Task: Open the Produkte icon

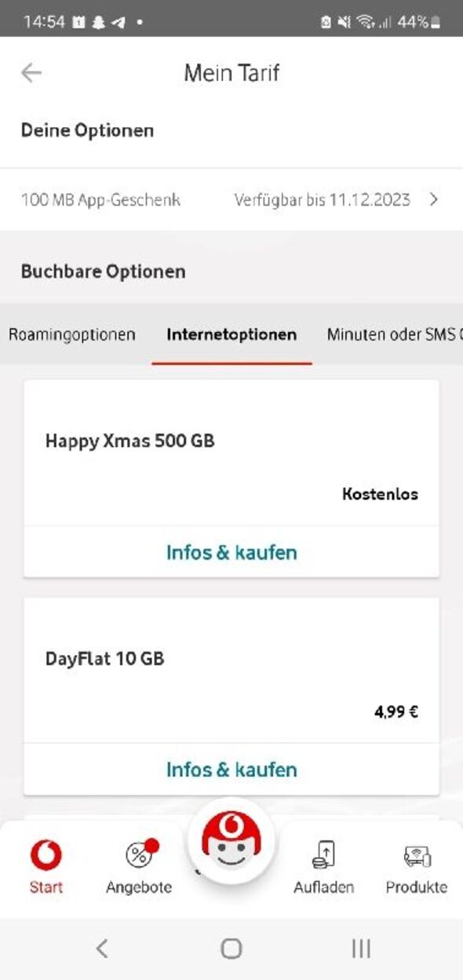Action: (x=416, y=856)
